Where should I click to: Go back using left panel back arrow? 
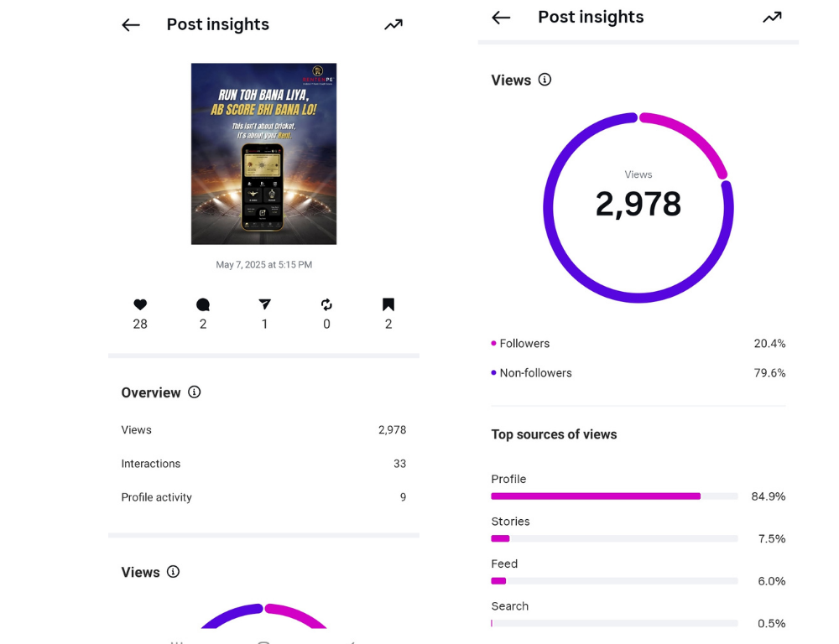pyautogui.click(x=131, y=24)
